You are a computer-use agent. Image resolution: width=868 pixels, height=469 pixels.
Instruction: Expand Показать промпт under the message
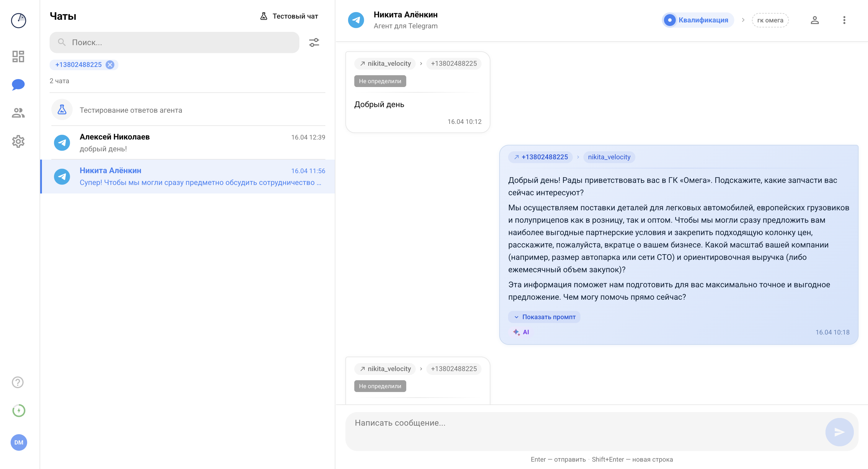[x=544, y=317]
